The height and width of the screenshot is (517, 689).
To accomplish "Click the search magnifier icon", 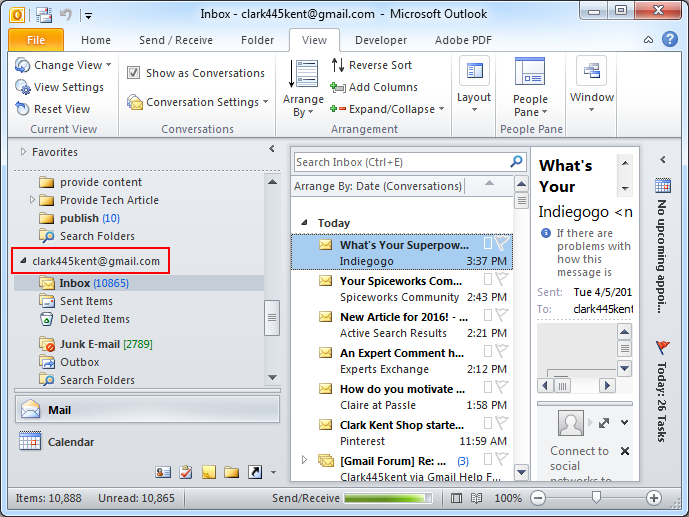I will click(516, 162).
